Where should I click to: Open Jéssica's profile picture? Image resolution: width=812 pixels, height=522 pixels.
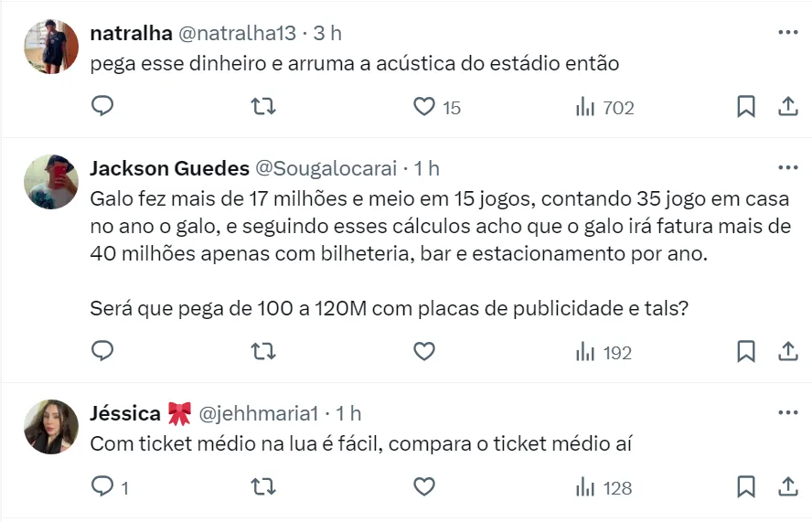pyautogui.click(x=51, y=426)
